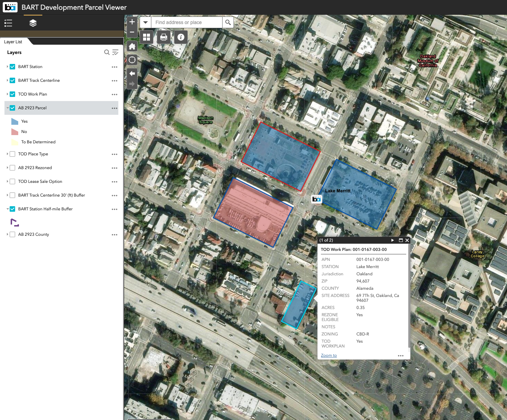Open options menu for AB 2923 Parcel layer
This screenshot has width=507, height=420.
[115, 108]
